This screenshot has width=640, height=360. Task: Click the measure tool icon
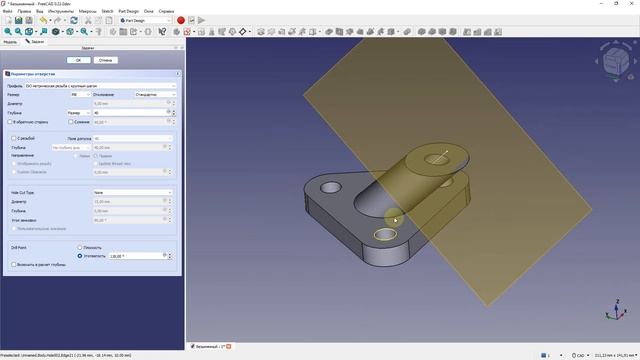point(99,31)
